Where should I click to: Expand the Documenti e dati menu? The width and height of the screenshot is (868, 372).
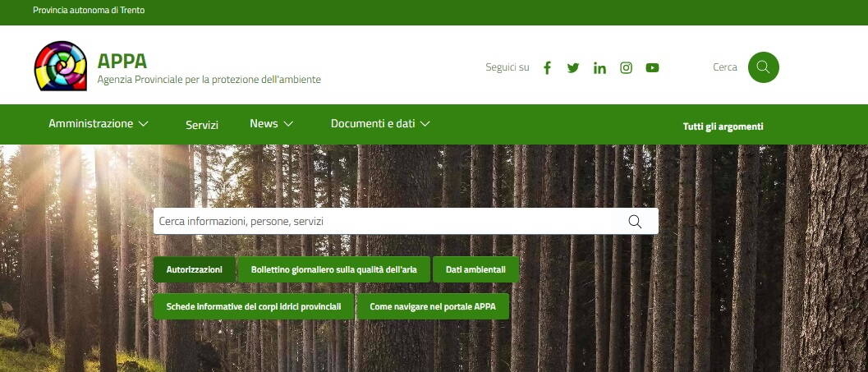[380, 124]
